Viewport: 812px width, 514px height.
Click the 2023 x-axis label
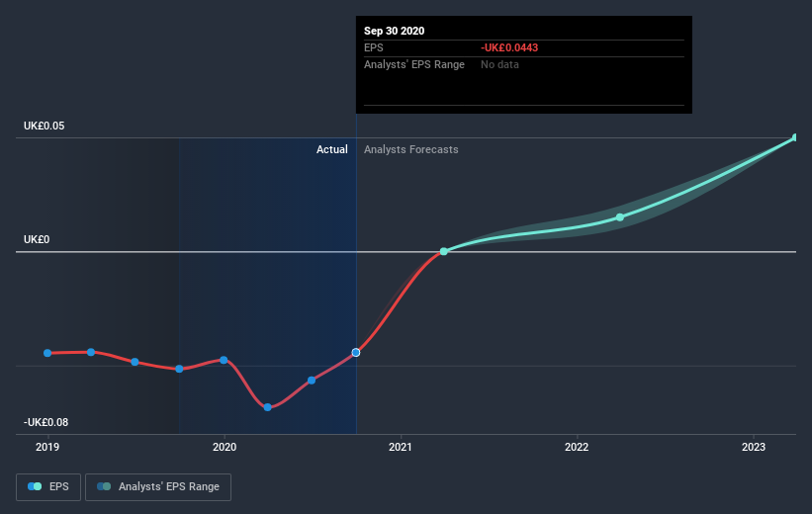(754, 447)
